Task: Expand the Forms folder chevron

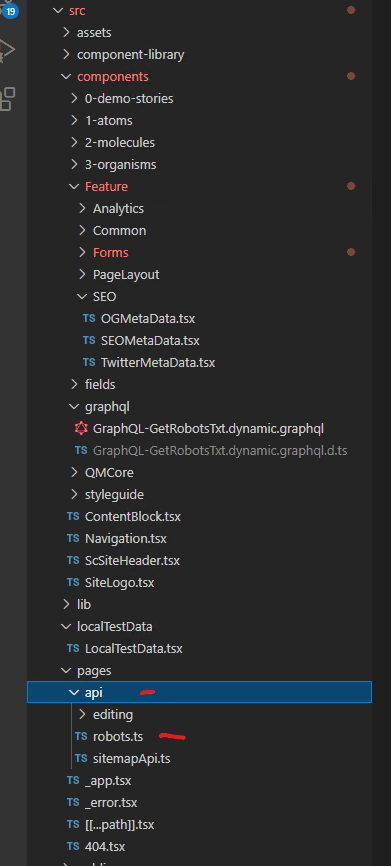Action: (x=82, y=252)
